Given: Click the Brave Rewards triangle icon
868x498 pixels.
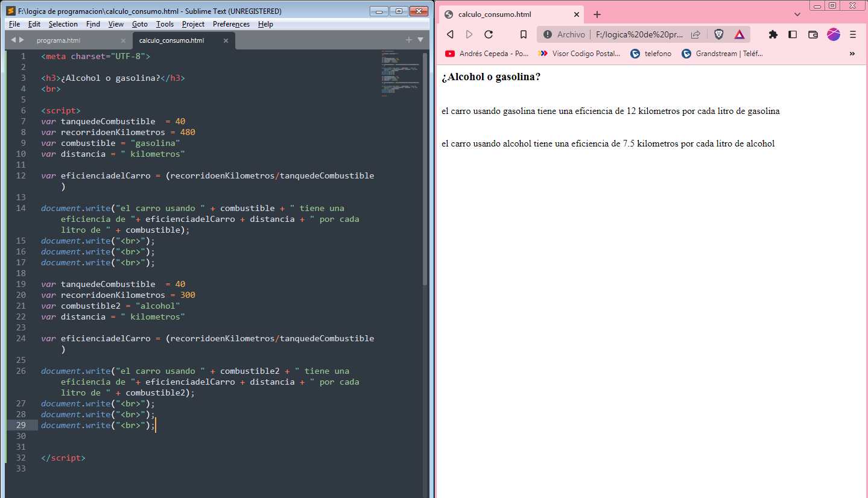Looking at the screenshot, I should pos(739,34).
